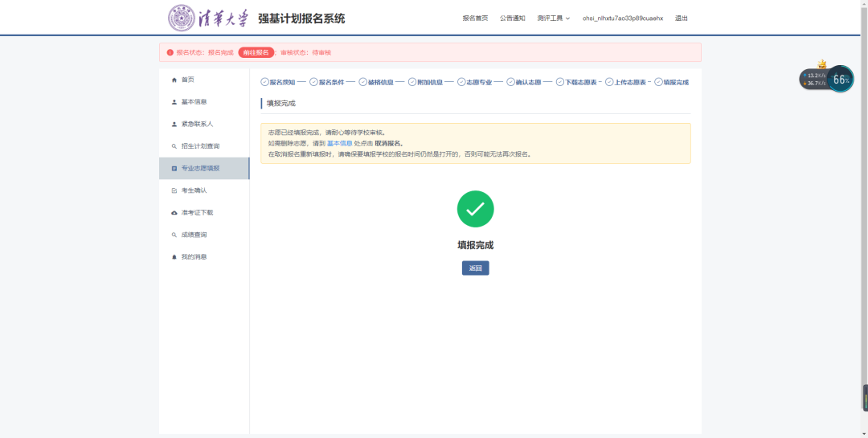Open 公告通知 in top navigation
Screen dimensions: 868x438
pyautogui.click(x=513, y=18)
